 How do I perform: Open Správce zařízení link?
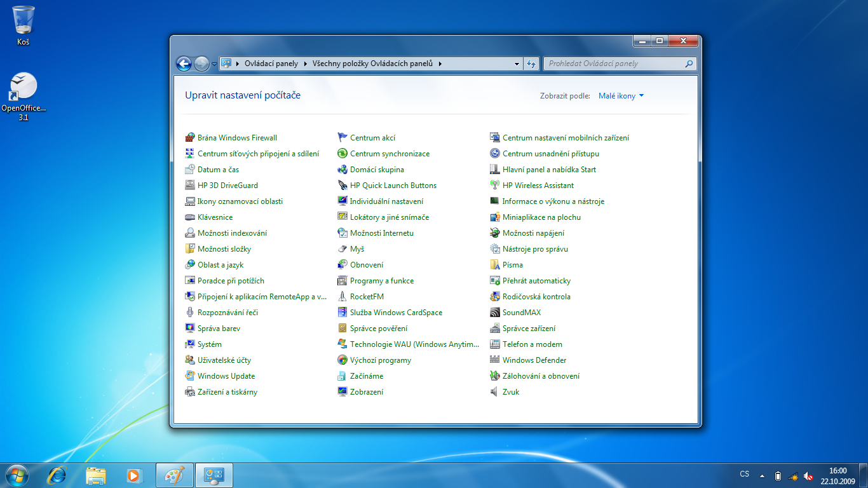[529, 329]
